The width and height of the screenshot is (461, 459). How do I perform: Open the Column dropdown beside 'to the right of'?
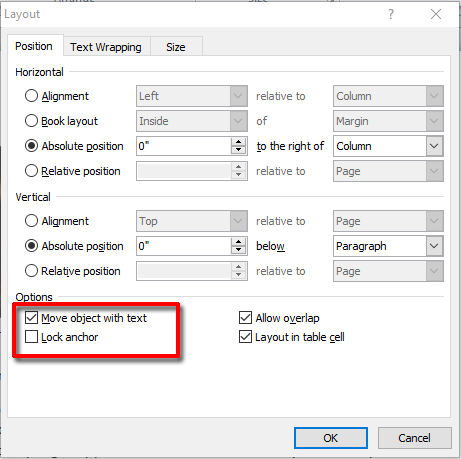(388, 146)
